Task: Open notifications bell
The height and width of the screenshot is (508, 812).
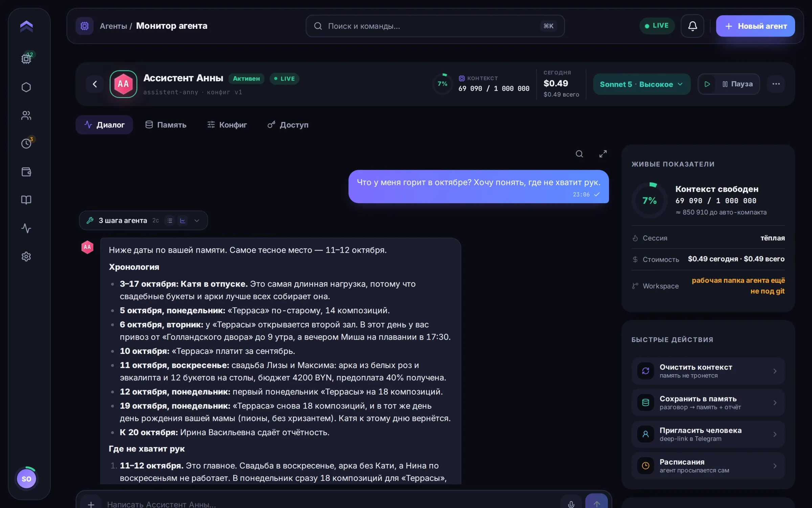Action: [692, 26]
